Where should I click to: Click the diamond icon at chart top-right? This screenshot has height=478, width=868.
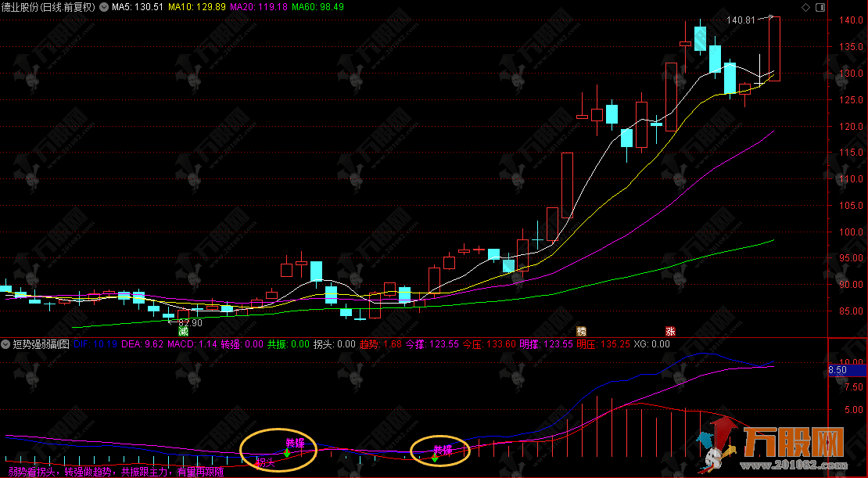pyautogui.click(x=805, y=8)
